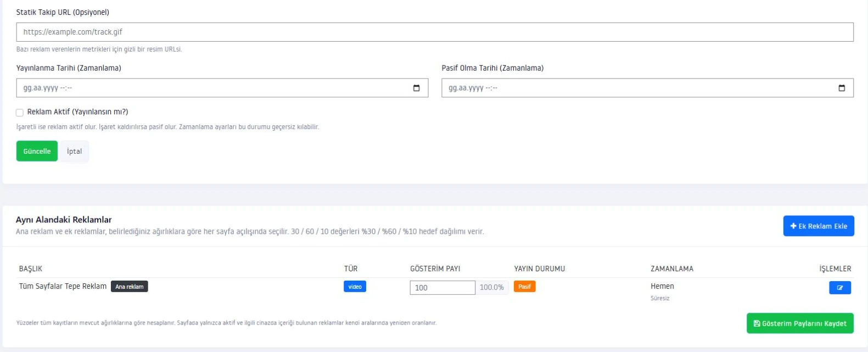
Task: Click the Hemen scheduling text
Action: coord(662,286)
